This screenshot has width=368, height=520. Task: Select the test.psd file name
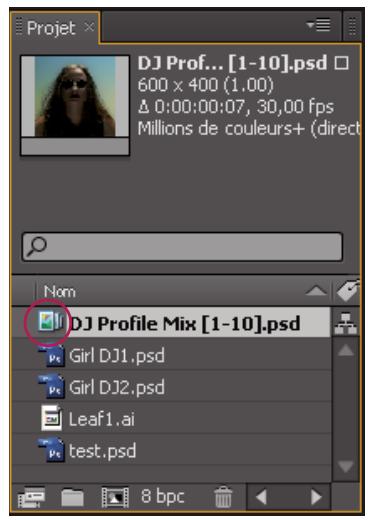pyautogui.click(x=102, y=451)
